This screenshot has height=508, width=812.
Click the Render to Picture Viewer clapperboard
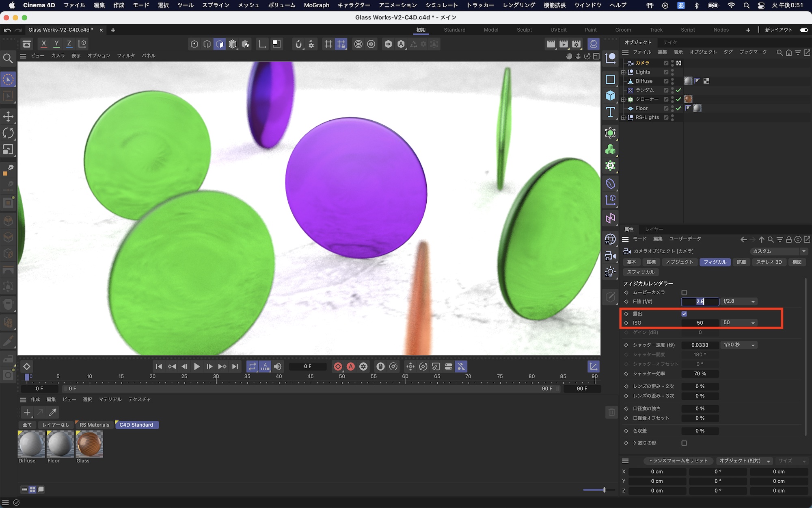click(x=564, y=44)
